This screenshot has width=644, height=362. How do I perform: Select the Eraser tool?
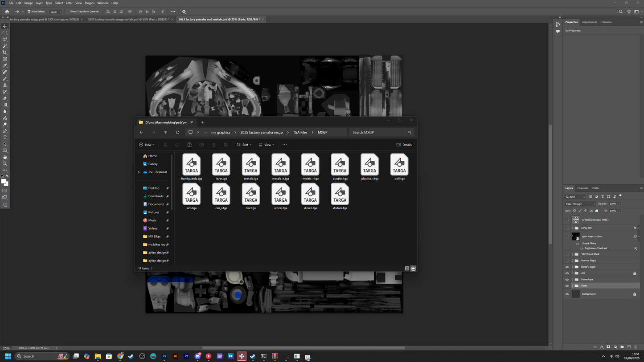click(x=5, y=98)
